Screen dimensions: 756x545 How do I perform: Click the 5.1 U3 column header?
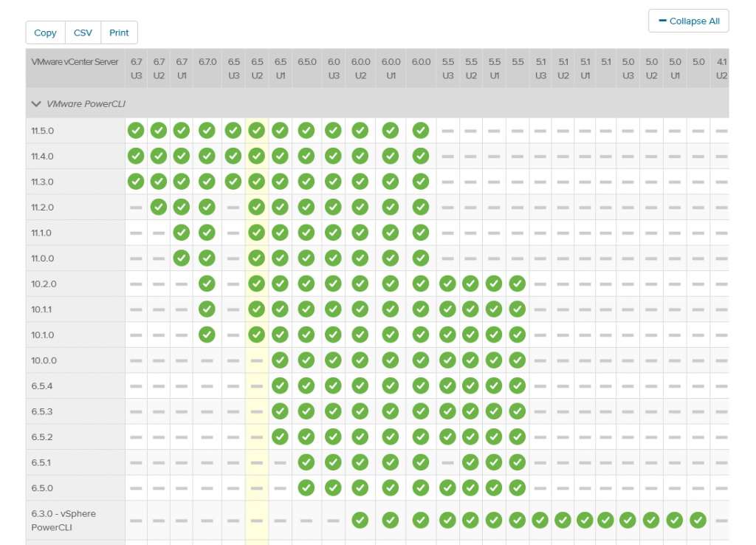(x=540, y=69)
